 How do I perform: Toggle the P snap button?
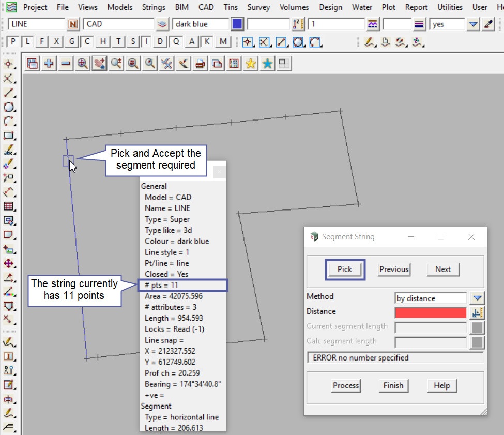pyautogui.click(x=13, y=42)
